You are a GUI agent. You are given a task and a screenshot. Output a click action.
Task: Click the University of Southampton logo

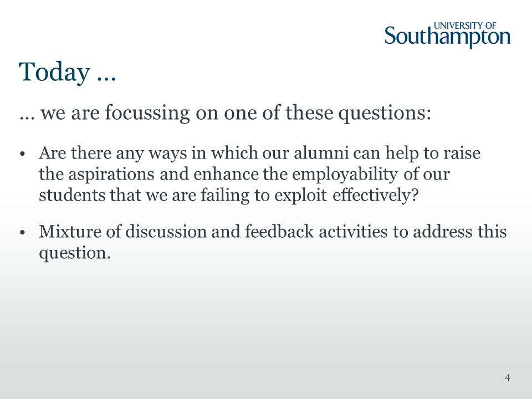447,35
